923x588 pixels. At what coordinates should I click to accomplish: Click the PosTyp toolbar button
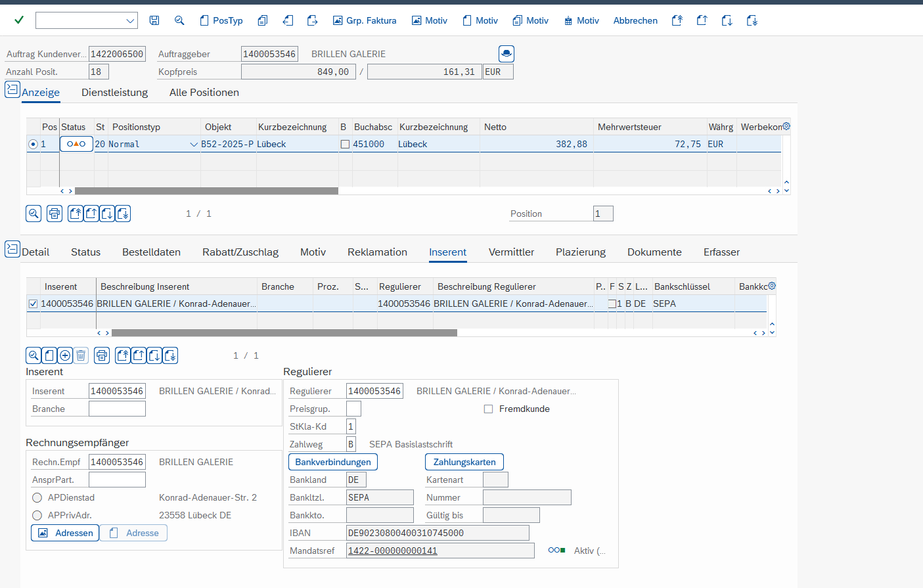tap(221, 20)
